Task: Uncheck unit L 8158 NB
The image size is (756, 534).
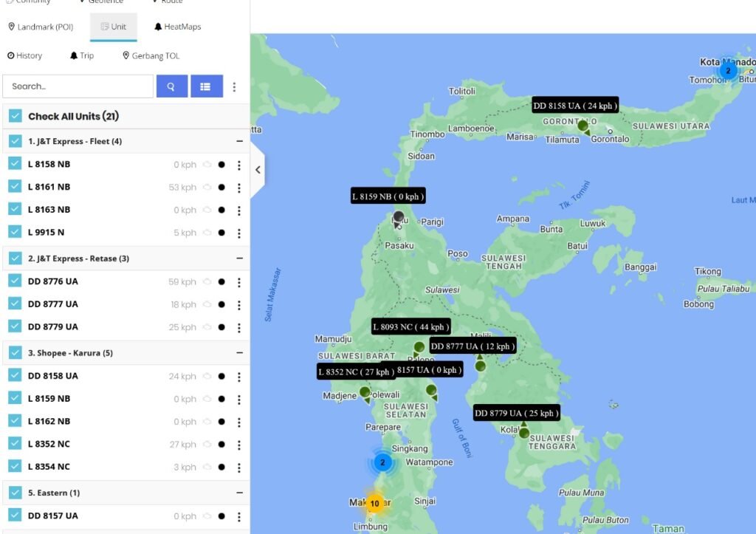Action: pyautogui.click(x=15, y=163)
